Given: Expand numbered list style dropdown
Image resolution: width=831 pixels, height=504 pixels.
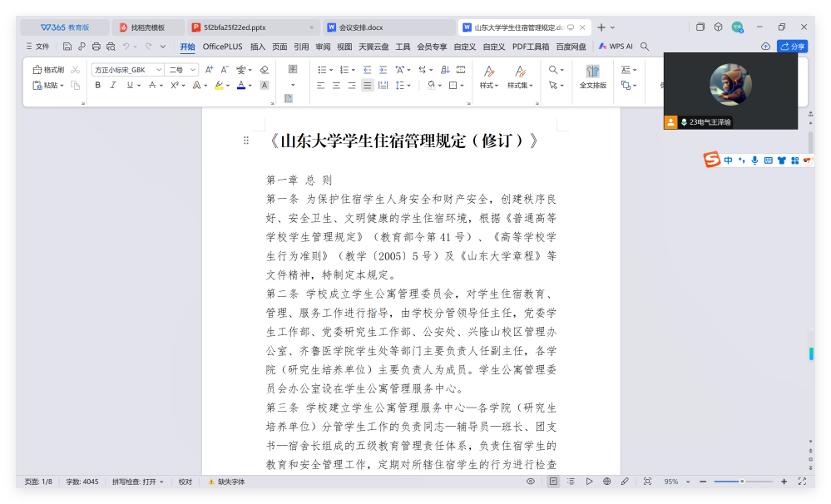Looking at the screenshot, I should (354, 70).
